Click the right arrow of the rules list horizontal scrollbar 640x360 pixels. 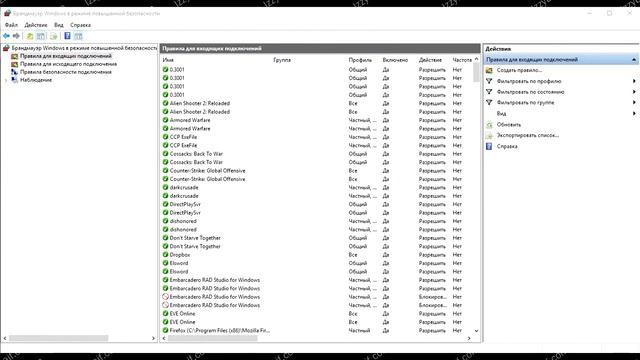tap(469, 338)
